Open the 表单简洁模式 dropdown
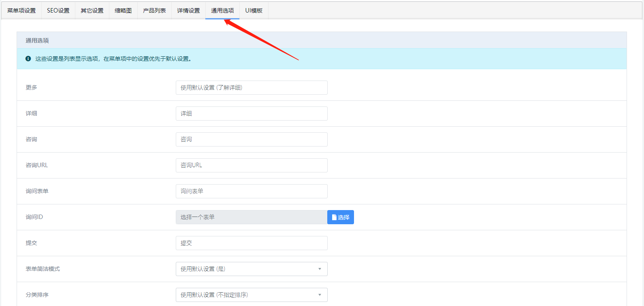The width and height of the screenshot is (644, 306). 251,269
